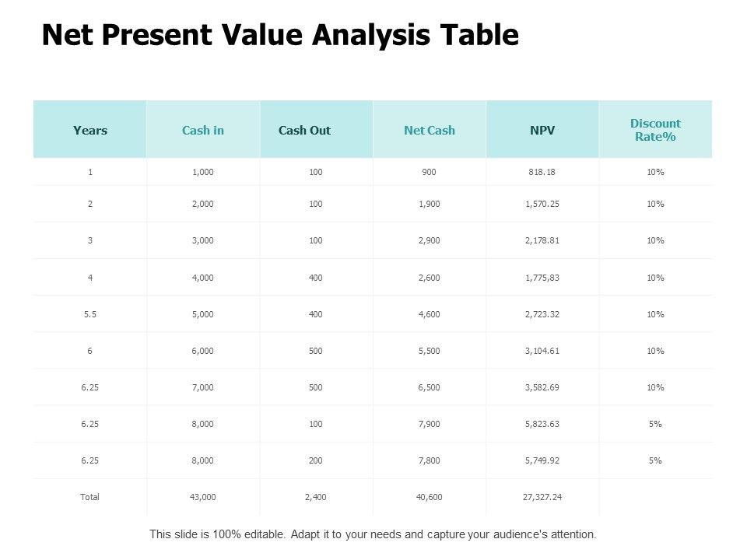Select the 7,900 net cash cell
Viewport: 747px width, 560px height.
430,424
